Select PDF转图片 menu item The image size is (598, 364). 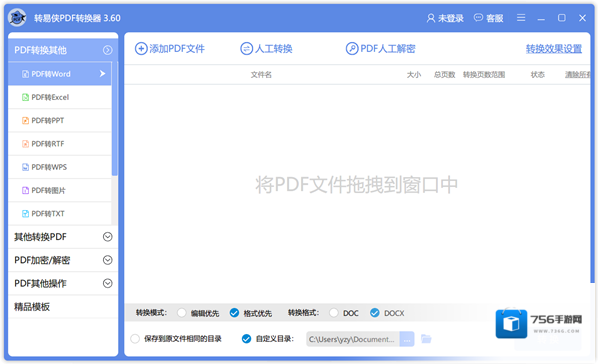tap(60, 190)
